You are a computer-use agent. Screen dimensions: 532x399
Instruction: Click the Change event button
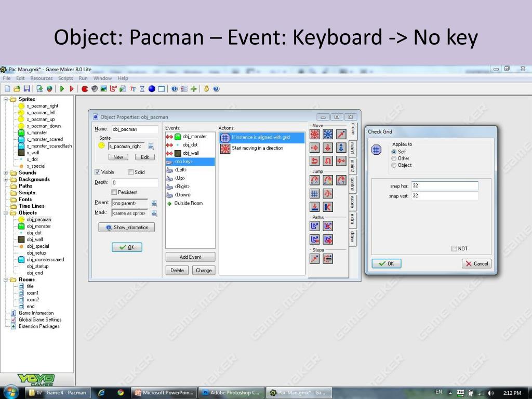point(204,270)
